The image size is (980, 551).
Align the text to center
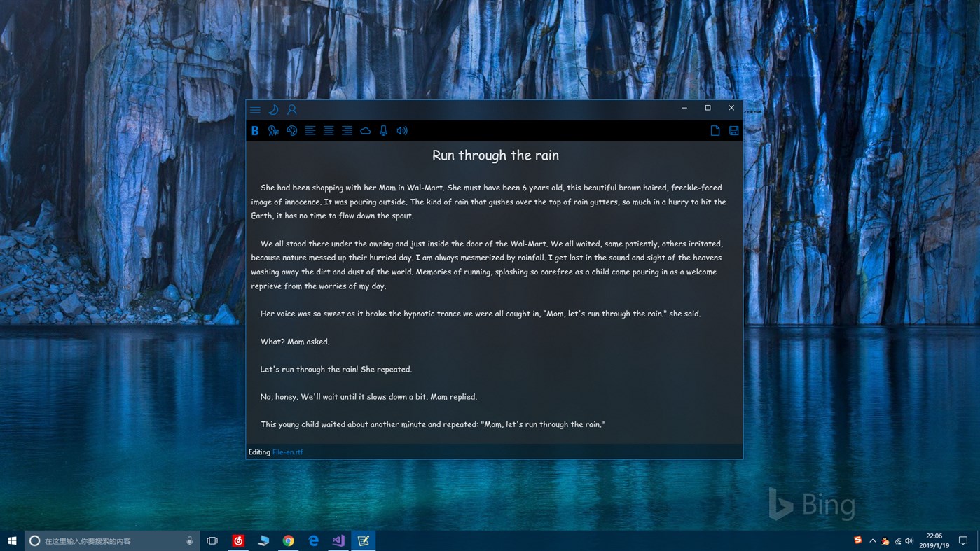[328, 130]
